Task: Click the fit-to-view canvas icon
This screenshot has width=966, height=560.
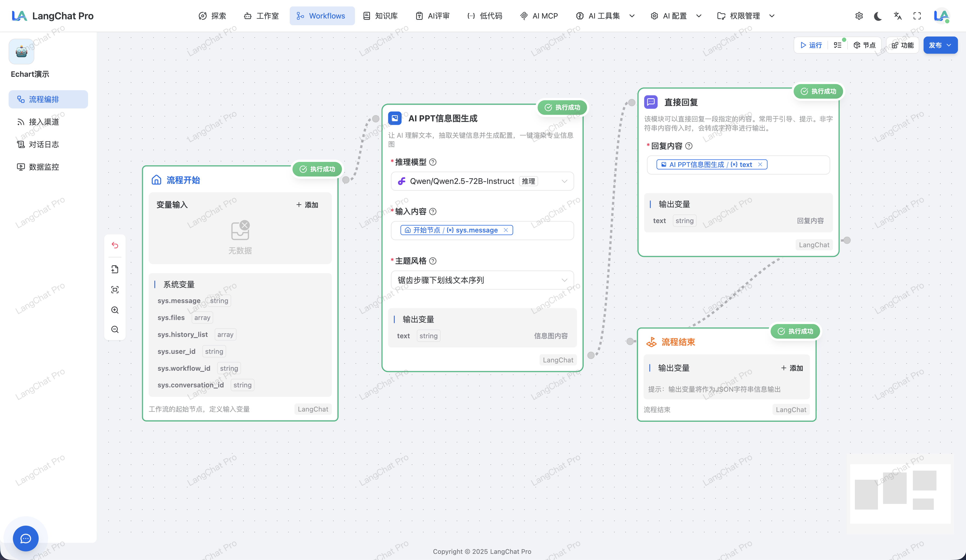Action: point(115,289)
